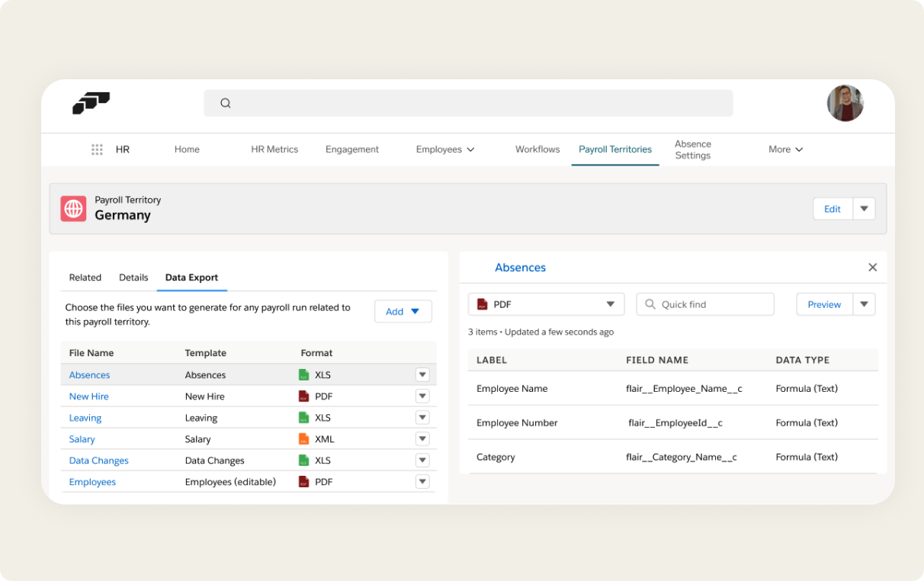924x581 pixels.
Task: Expand the PDF format combo box
Action: (547, 304)
